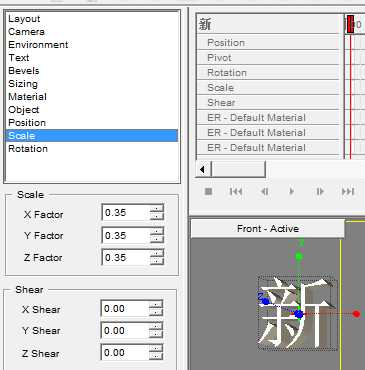
Task: Adjust Z Shear with spinner arrows
Action: pyautogui.click(x=156, y=353)
